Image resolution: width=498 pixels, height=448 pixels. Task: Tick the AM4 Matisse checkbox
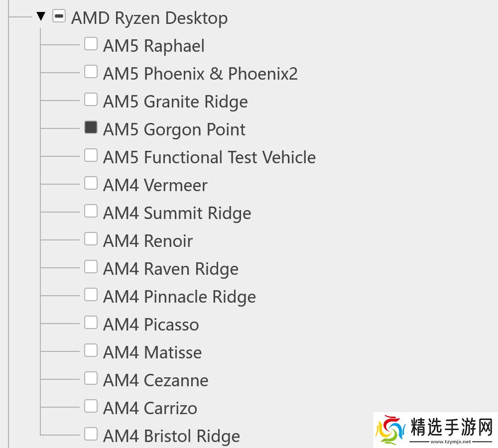click(91, 350)
